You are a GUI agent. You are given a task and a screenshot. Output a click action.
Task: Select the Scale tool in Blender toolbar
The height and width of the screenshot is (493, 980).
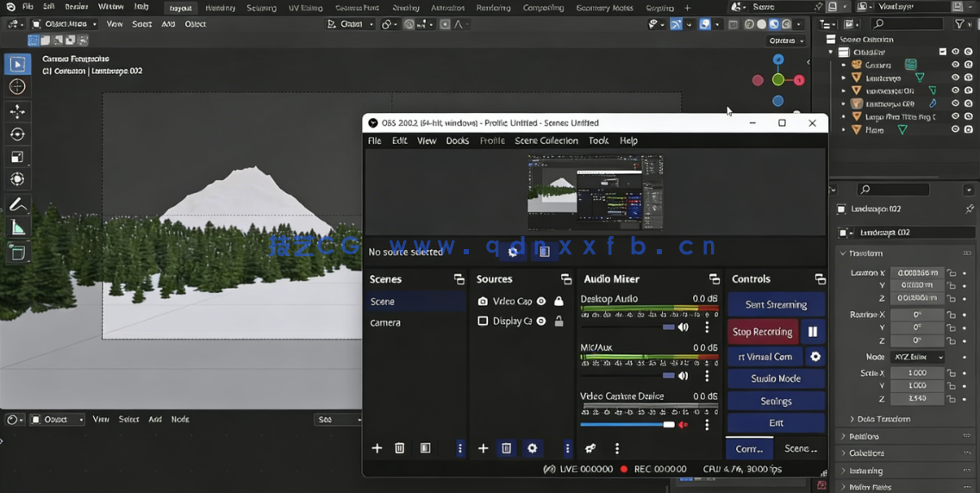pos(17,157)
